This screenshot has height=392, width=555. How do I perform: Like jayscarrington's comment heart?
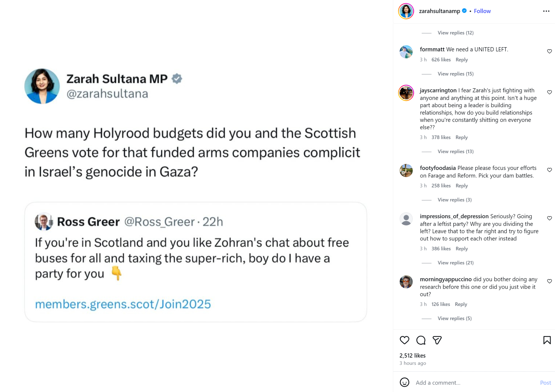(x=549, y=92)
